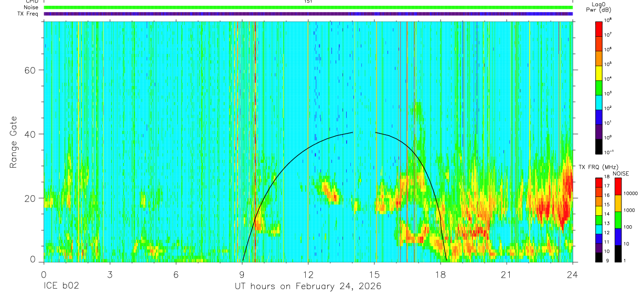Pick the black segment of TX FRQ color bar
The height and width of the screenshot is (297, 644).
point(598,256)
